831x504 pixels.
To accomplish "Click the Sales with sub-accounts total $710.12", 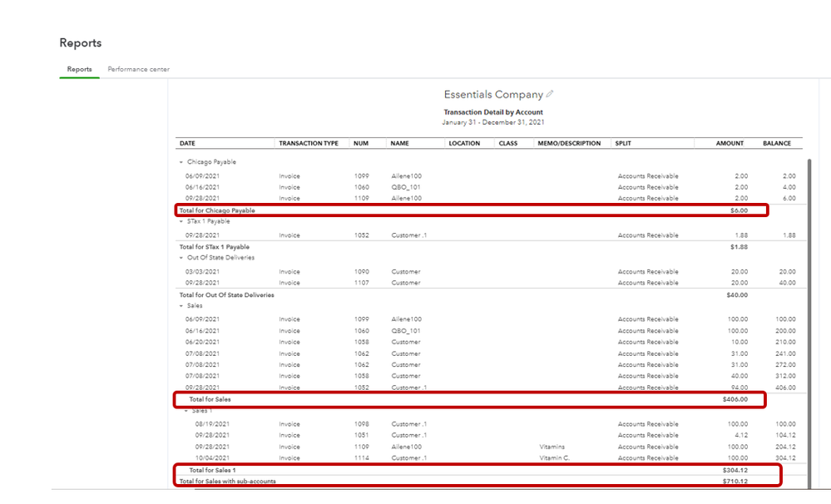I will 735,482.
